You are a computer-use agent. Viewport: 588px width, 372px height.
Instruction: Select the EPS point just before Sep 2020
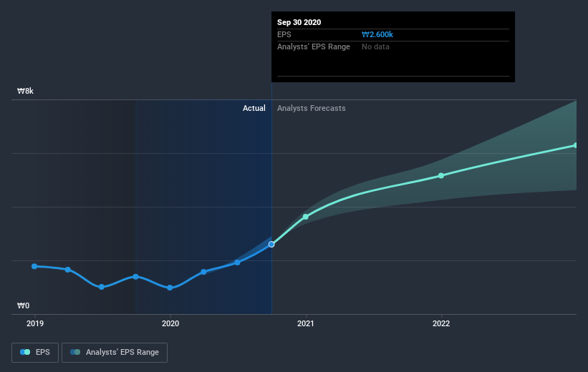coord(237,263)
